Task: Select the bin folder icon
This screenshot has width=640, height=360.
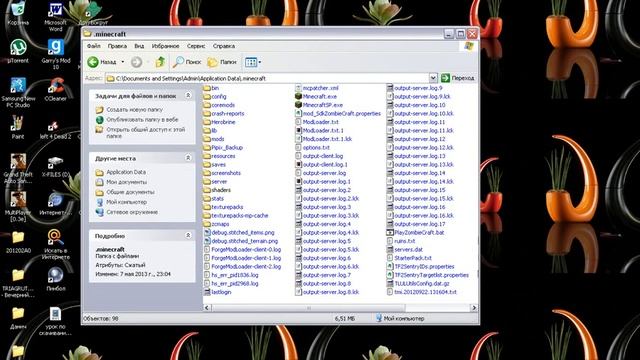Action: (207, 88)
